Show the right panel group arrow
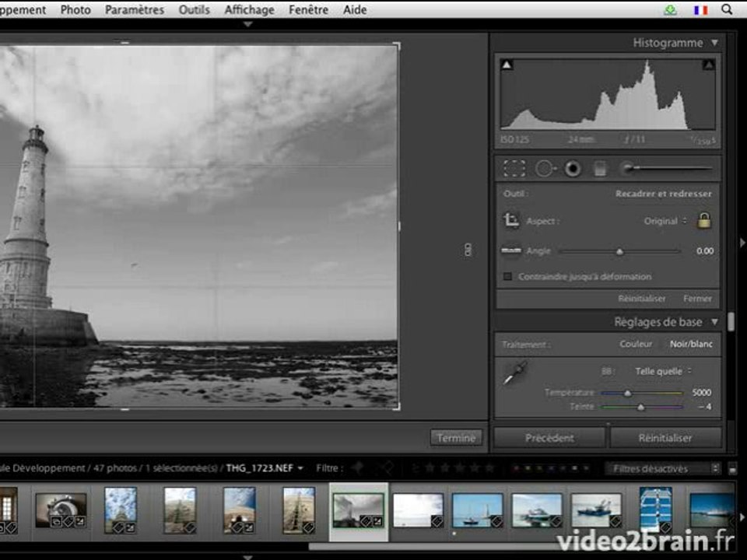 click(x=742, y=243)
